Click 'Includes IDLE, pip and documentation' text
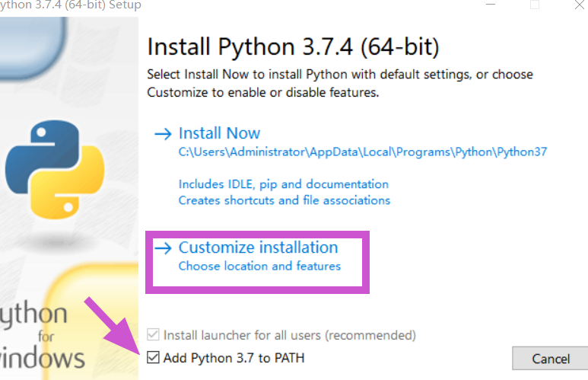 point(283,184)
